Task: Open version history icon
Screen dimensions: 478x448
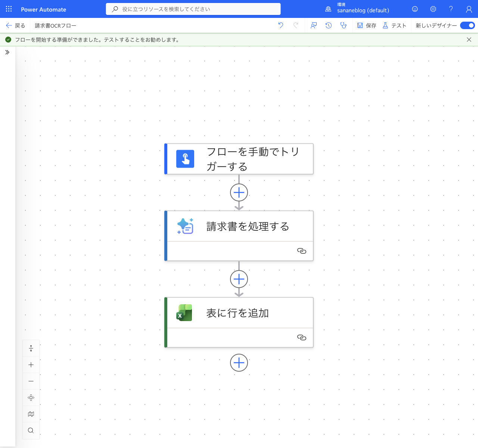Action: point(329,25)
